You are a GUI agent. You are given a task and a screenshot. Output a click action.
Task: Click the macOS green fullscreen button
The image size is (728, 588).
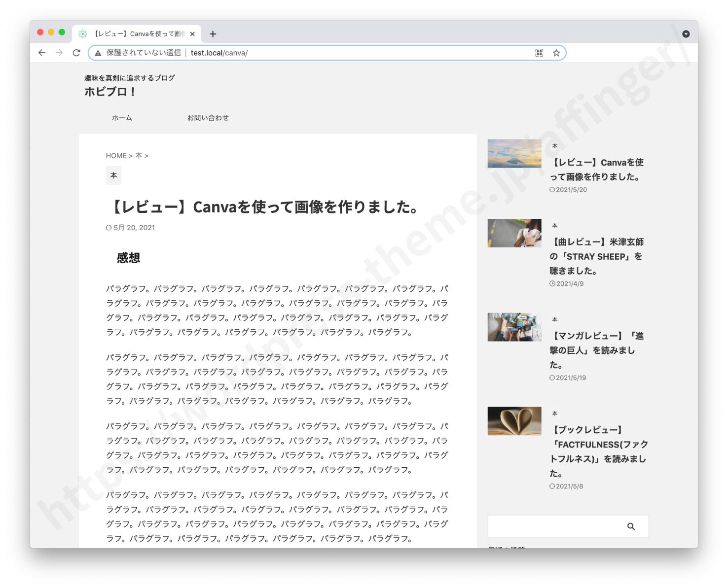coord(62,32)
